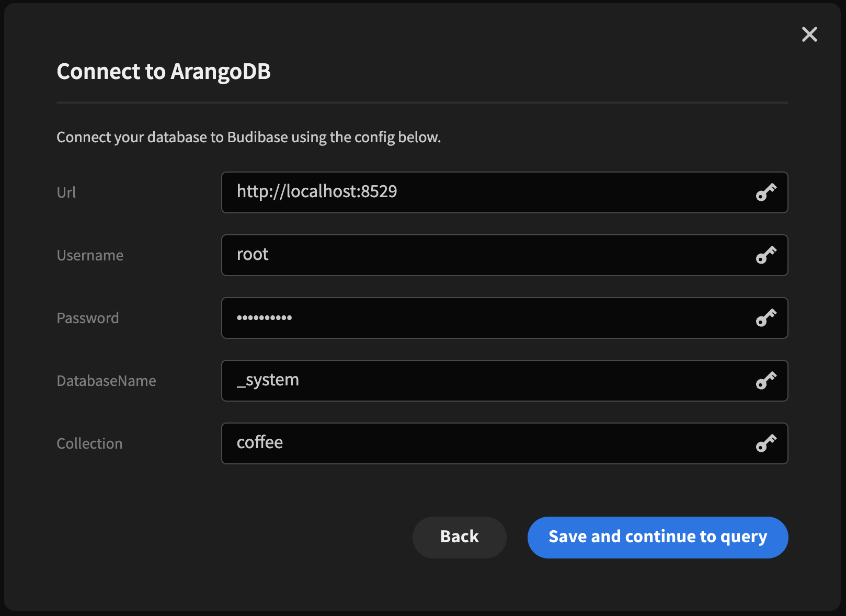Focus the DatabaseName input containing _system
This screenshot has width=846, height=616.
pyautogui.click(x=505, y=381)
